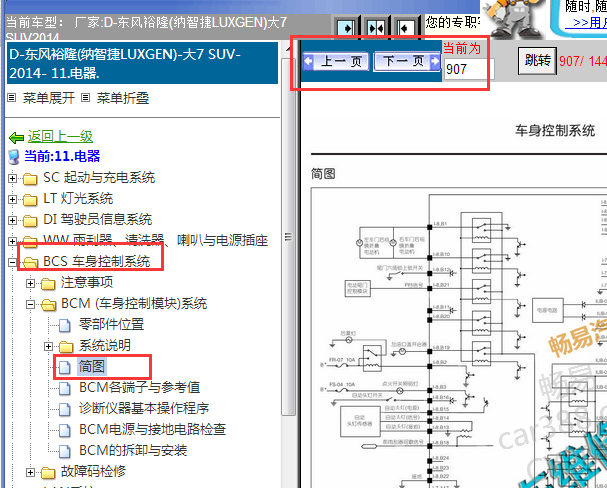Open BCM (车身控制模块)系统 tree item
The height and width of the screenshot is (488, 607).
134,303
